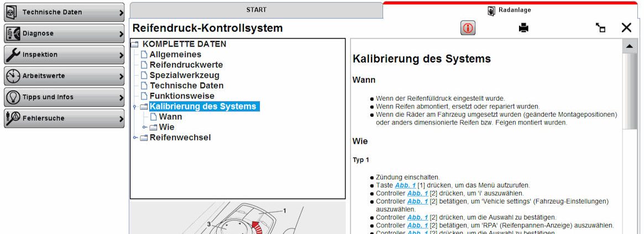Click the light bulb icon of Tipps und Infos
The image size is (644, 234).
pos(13,97)
